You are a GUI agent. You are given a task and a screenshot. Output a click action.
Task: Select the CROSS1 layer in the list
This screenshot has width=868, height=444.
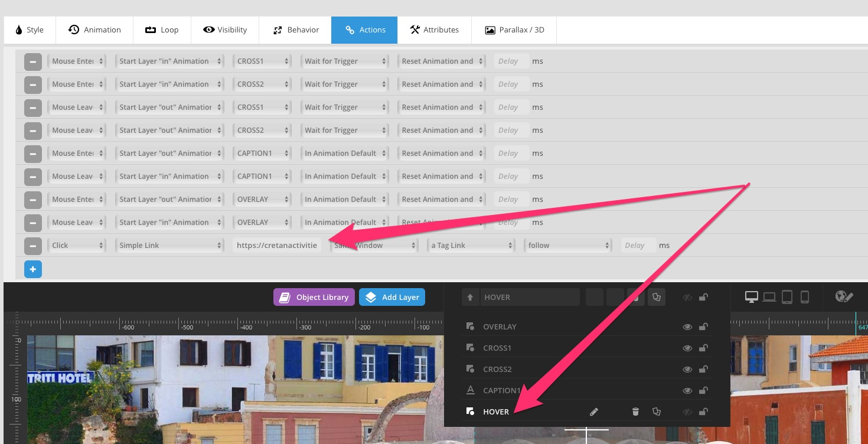[x=497, y=348]
